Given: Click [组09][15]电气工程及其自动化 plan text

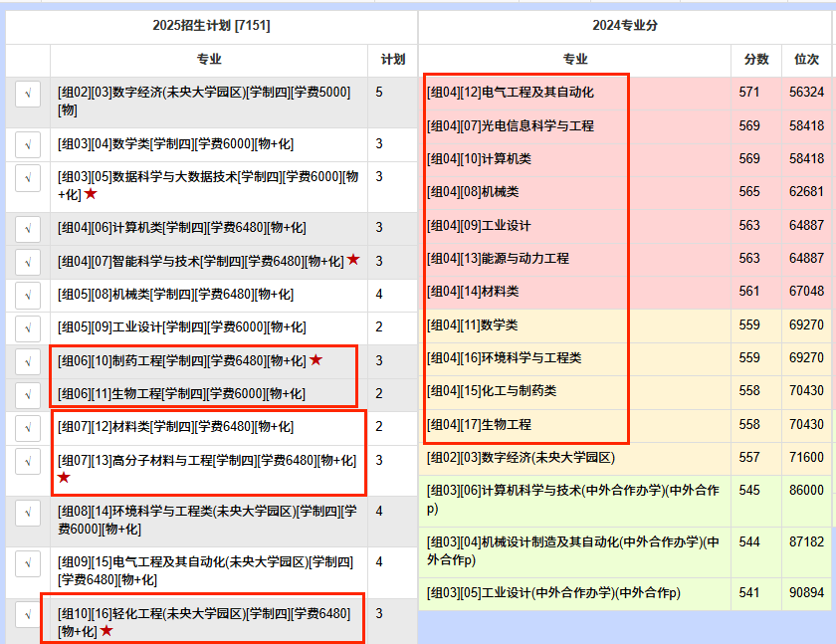Looking at the screenshot, I should pyautogui.click(x=206, y=571).
